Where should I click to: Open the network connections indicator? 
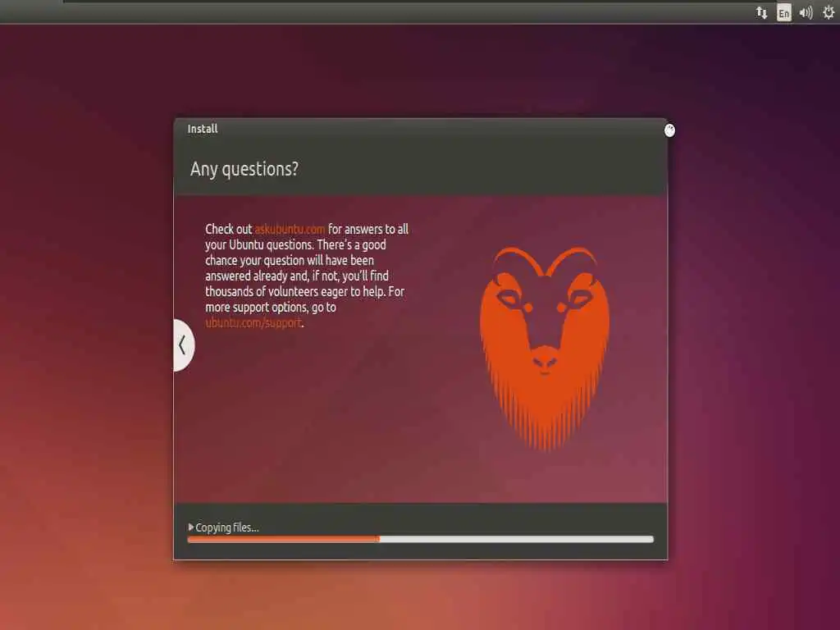click(761, 12)
